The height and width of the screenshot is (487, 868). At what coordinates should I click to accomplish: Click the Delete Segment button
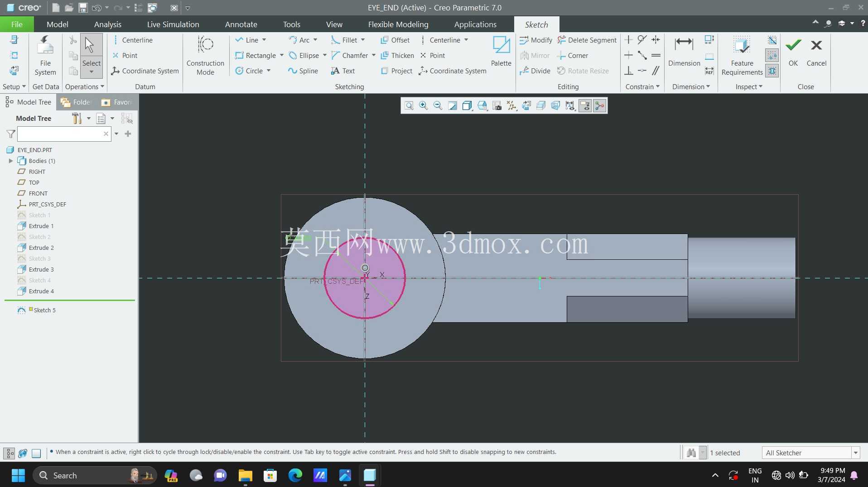(587, 40)
